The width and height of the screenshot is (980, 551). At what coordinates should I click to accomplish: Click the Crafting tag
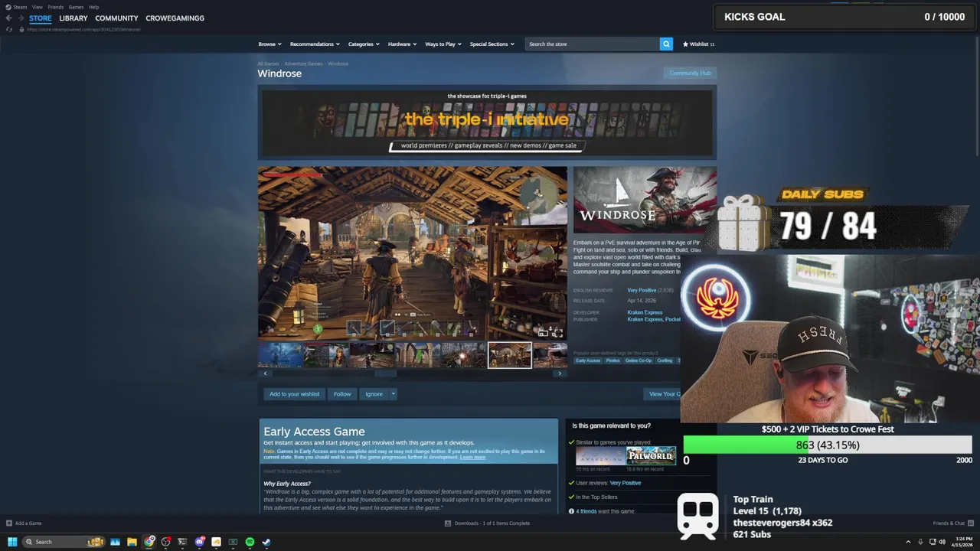click(665, 360)
